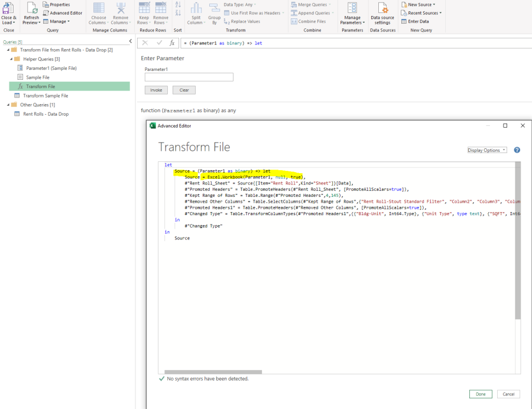Collapse the Helper Queries folder
The image size is (532, 409).
(x=11, y=59)
